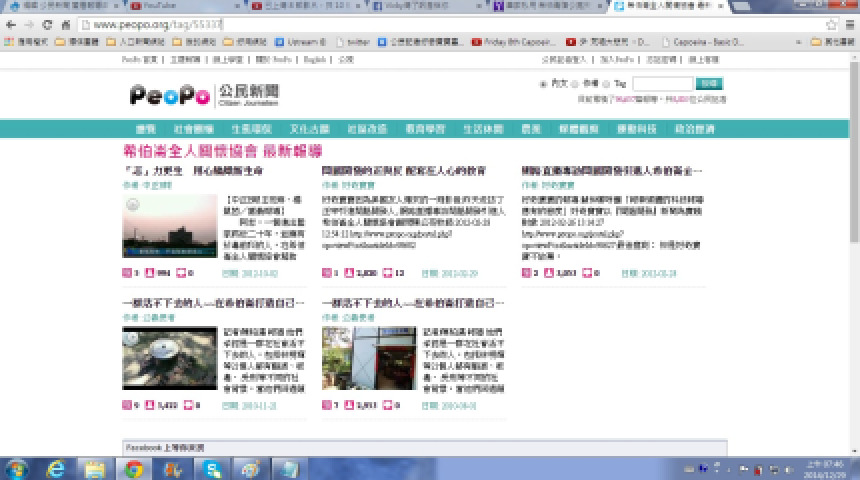Reload the page with the refresh icon
The width and height of the screenshot is (860, 480).
[57, 24]
